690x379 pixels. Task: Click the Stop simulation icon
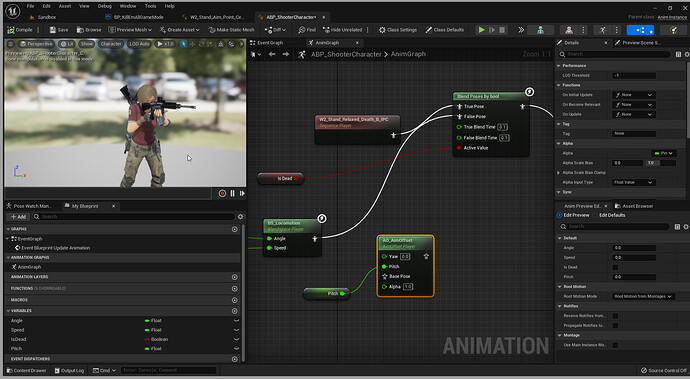coord(502,30)
